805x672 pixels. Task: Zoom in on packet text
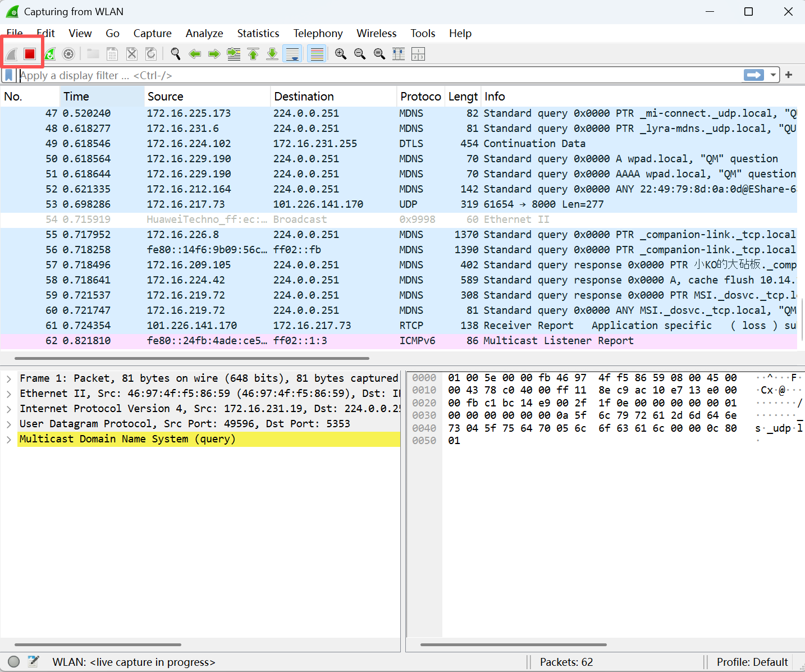(340, 54)
